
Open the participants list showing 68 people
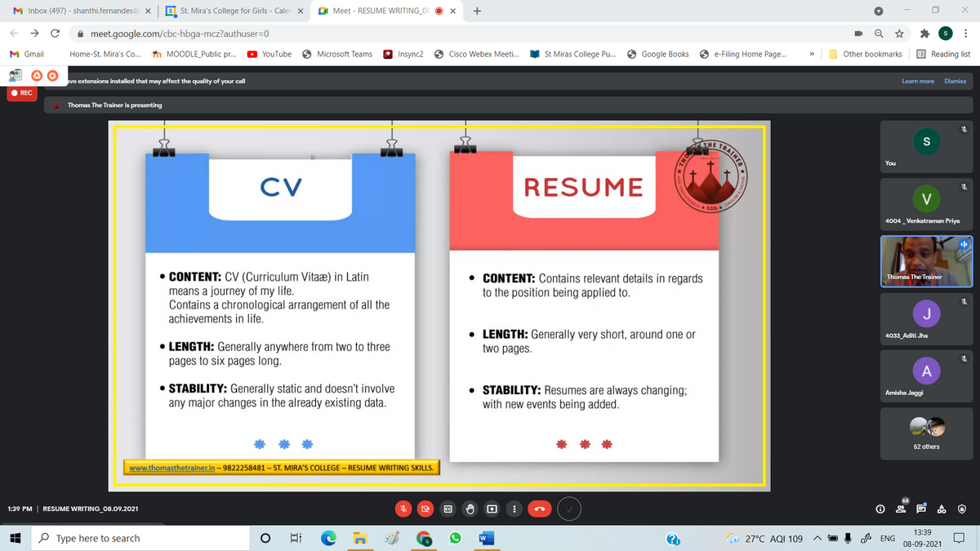click(x=900, y=509)
